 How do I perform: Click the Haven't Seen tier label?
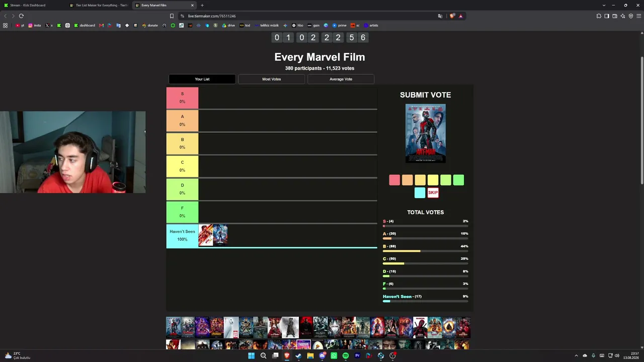pyautogui.click(x=182, y=235)
